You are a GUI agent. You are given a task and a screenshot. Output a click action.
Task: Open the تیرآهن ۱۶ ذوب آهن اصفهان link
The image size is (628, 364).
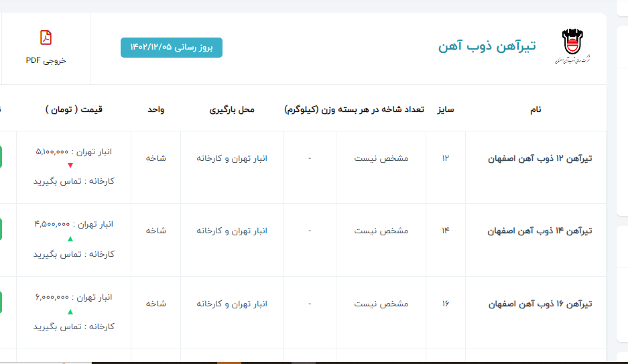[540, 304]
